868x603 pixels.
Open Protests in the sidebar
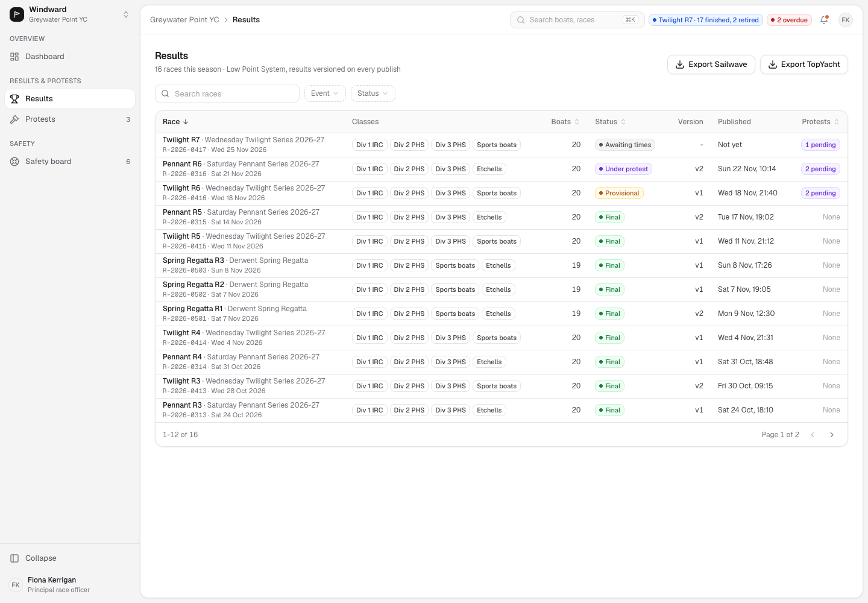70,119
